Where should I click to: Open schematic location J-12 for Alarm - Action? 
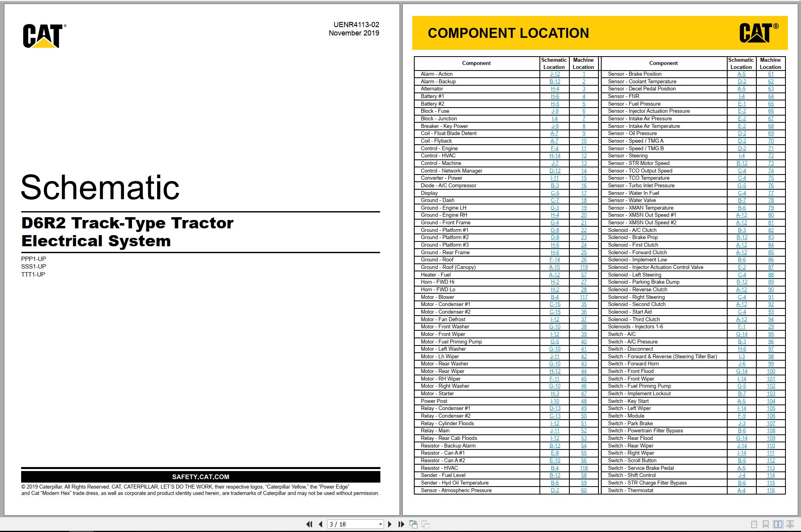pyautogui.click(x=555, y=74)
